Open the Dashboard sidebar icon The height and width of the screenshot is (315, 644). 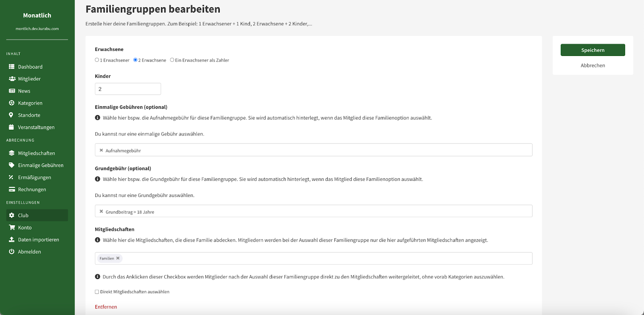(12, 67)
